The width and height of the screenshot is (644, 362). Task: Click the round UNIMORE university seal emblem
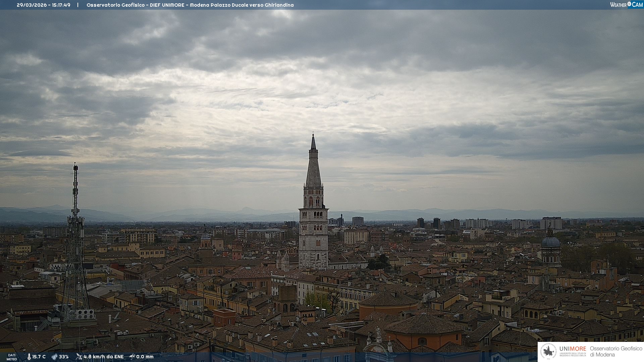pos(548,351)
